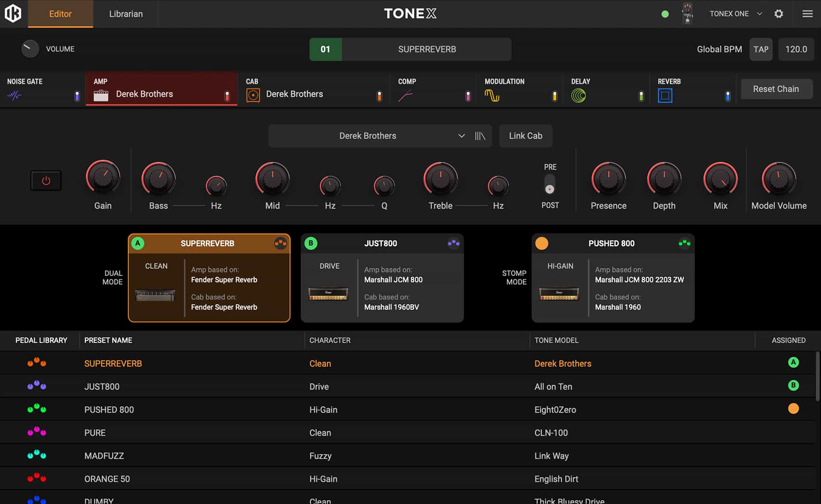The image size is (821, 504).
Task: Click the CAB speaker icon
Action: tap(253, 95)
